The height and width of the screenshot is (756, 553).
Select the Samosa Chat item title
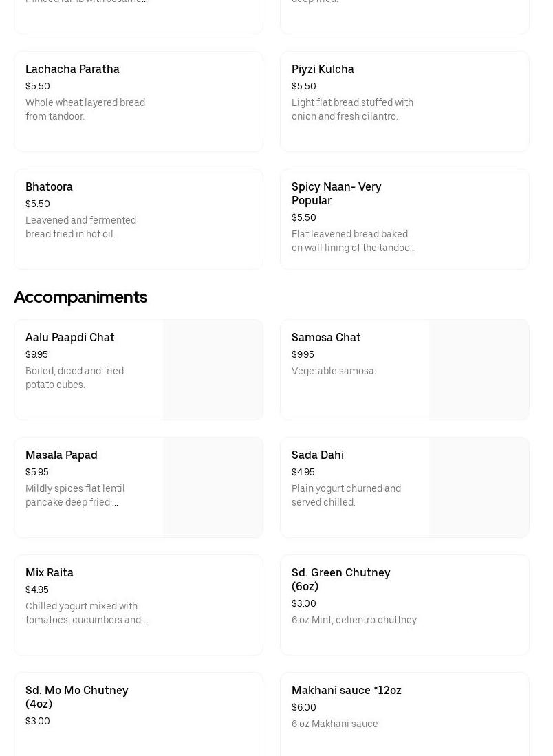click(x=326, y=338)
